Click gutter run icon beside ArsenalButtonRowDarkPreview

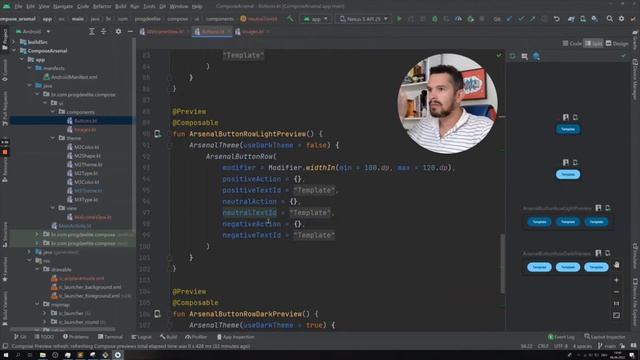pos(158,314)
